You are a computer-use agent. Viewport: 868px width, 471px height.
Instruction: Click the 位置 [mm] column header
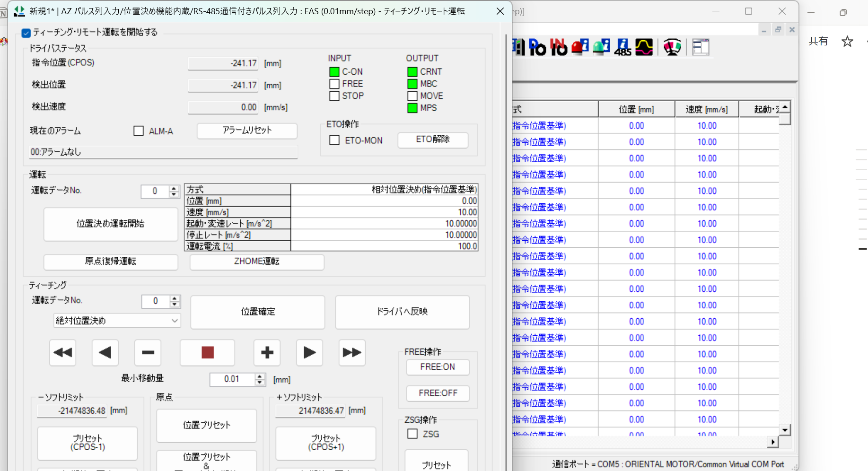[636, 109]
